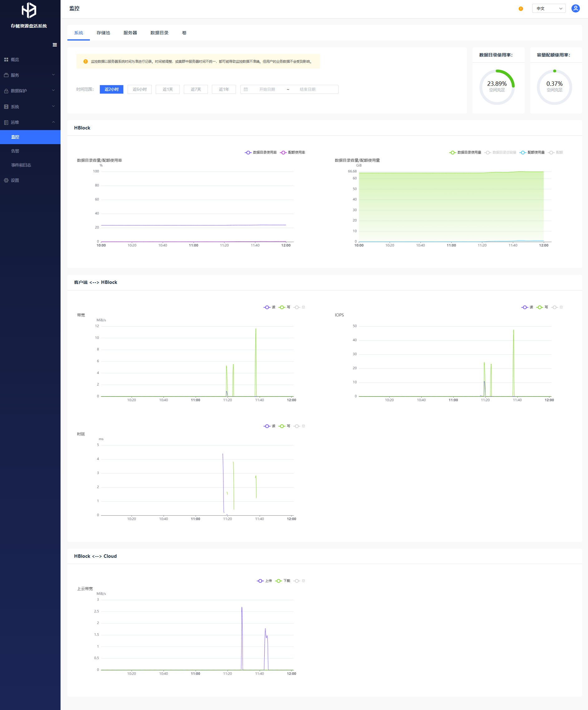Show 总 series in 时延 chart legend

tap(299, 426)
